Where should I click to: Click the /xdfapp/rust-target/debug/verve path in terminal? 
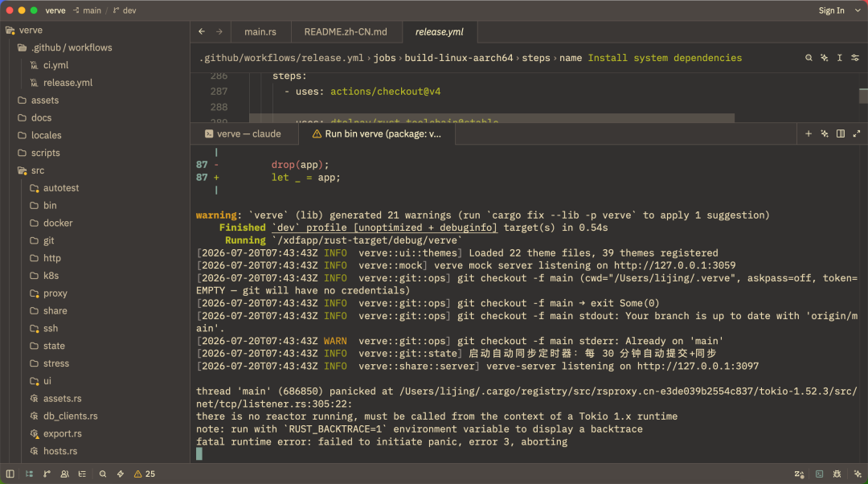coord(366,240)
